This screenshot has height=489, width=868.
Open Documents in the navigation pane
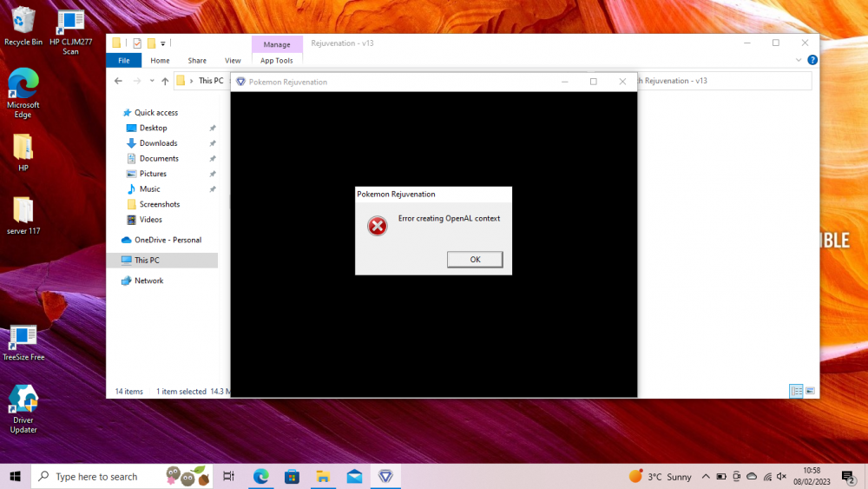159,158
